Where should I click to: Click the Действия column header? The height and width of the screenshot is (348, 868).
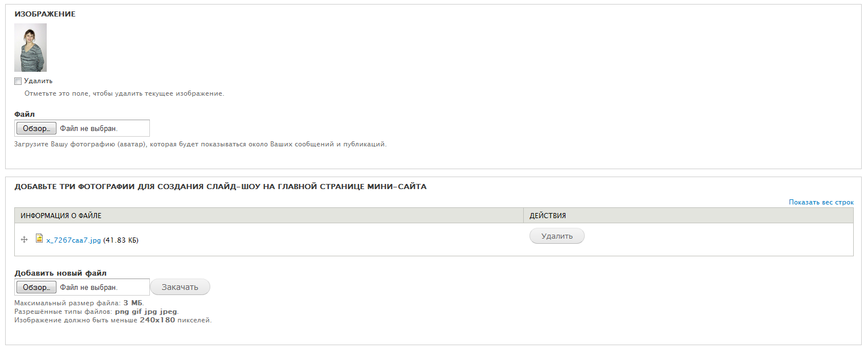click(x=548, y=216)
